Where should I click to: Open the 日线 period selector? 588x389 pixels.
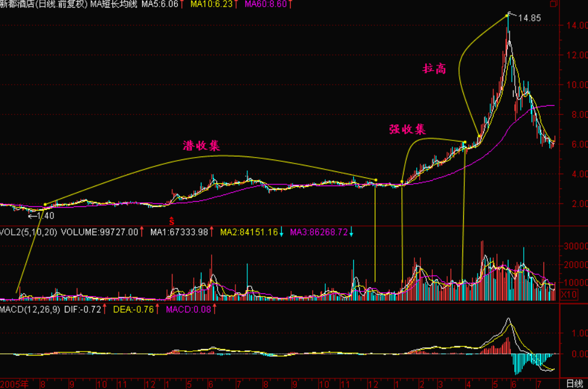point(573,384)
